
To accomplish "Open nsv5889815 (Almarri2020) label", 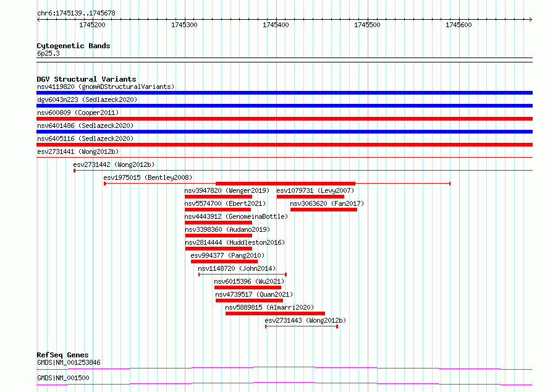I will (269, 307).
